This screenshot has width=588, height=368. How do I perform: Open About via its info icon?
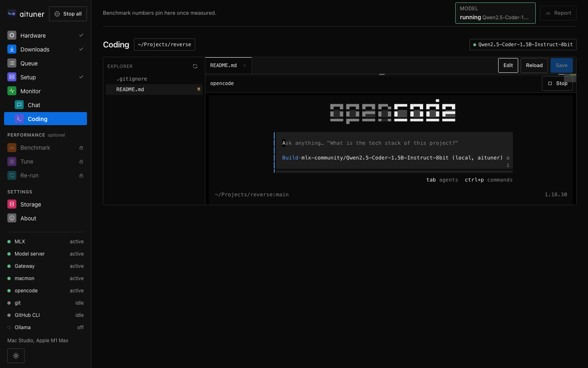pos(12,218)
